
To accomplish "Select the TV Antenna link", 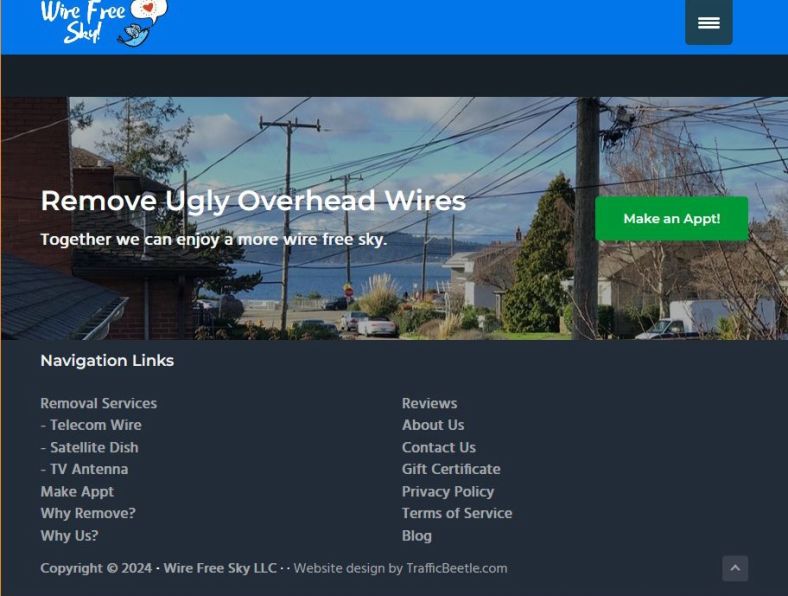I will point(84,469).
